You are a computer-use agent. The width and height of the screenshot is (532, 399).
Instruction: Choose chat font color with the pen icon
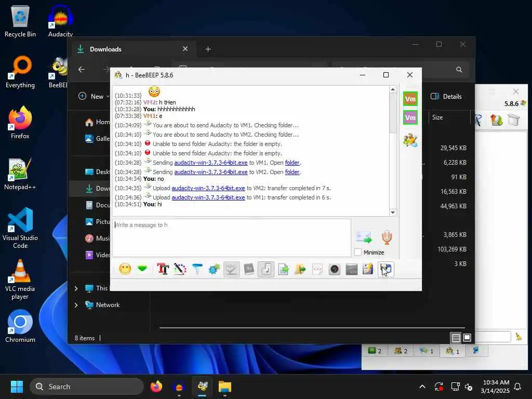click(180, 270)
